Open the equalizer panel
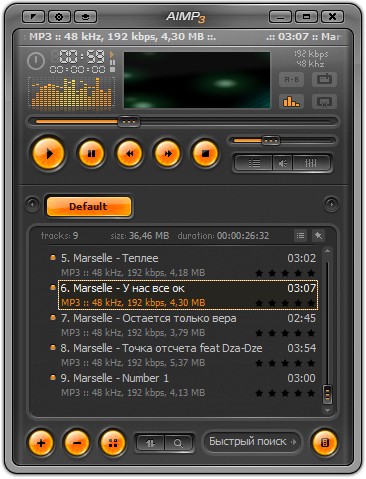 311,163
